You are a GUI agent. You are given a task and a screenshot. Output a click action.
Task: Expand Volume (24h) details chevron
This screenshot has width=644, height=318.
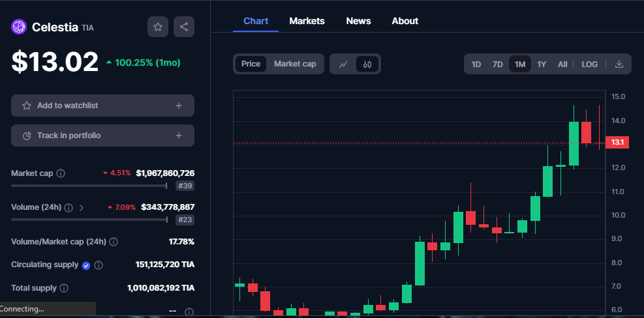point(82,208)
